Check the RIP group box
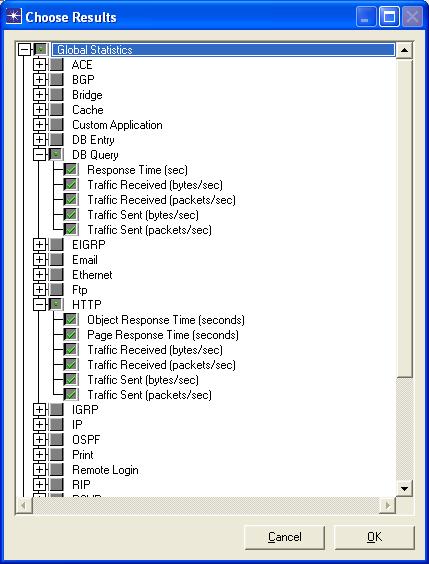This screenshot has height=564, width=429. pyautogui.click(x=56, y=485)
